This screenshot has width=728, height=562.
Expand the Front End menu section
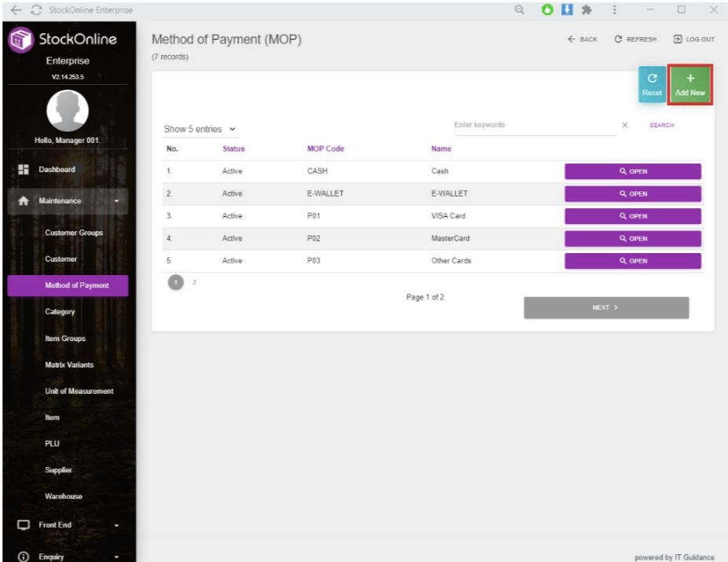(x=71, y=525)
